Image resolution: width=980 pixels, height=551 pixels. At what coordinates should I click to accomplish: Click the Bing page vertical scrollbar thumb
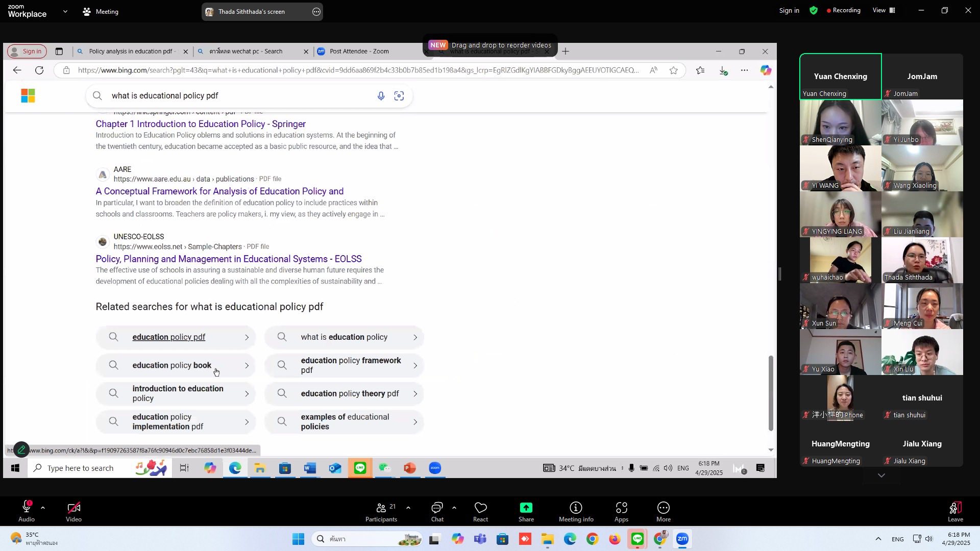pos(771,393)
